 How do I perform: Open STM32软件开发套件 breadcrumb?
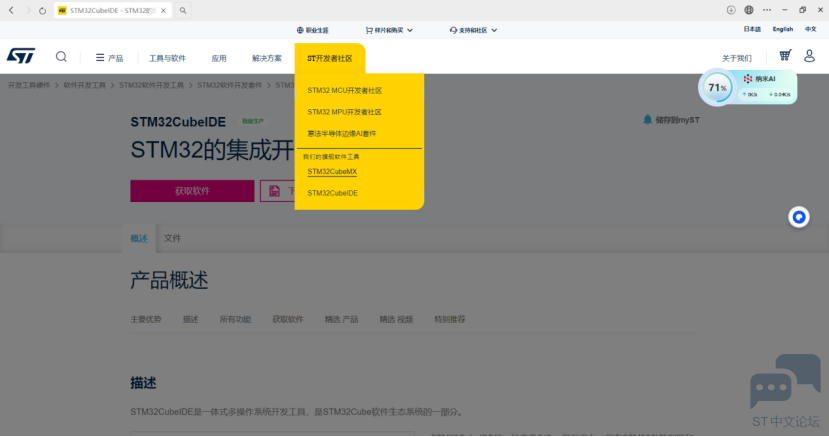click(x=229, y=85)
